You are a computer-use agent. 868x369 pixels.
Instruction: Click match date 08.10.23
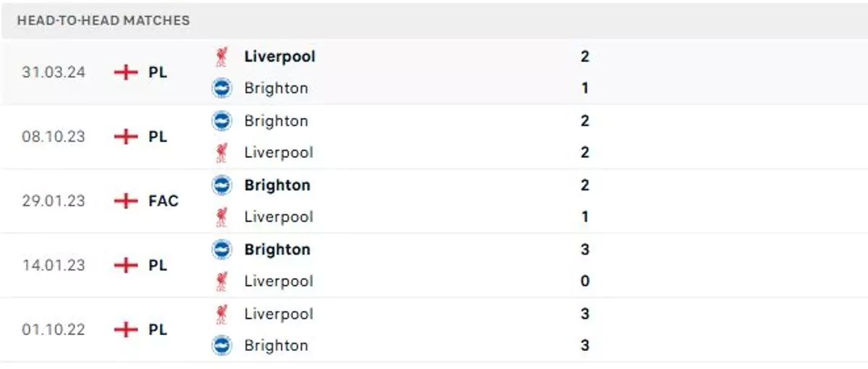pos(53,137)
